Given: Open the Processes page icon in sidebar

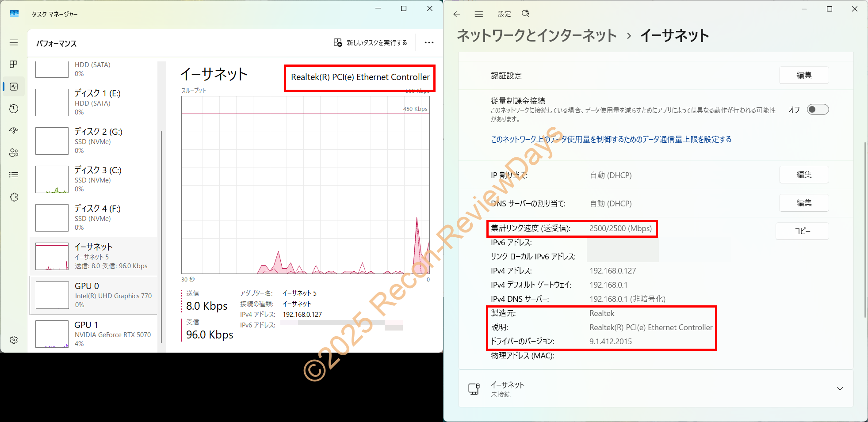Looking at the screenshot, I should (14, 65).
